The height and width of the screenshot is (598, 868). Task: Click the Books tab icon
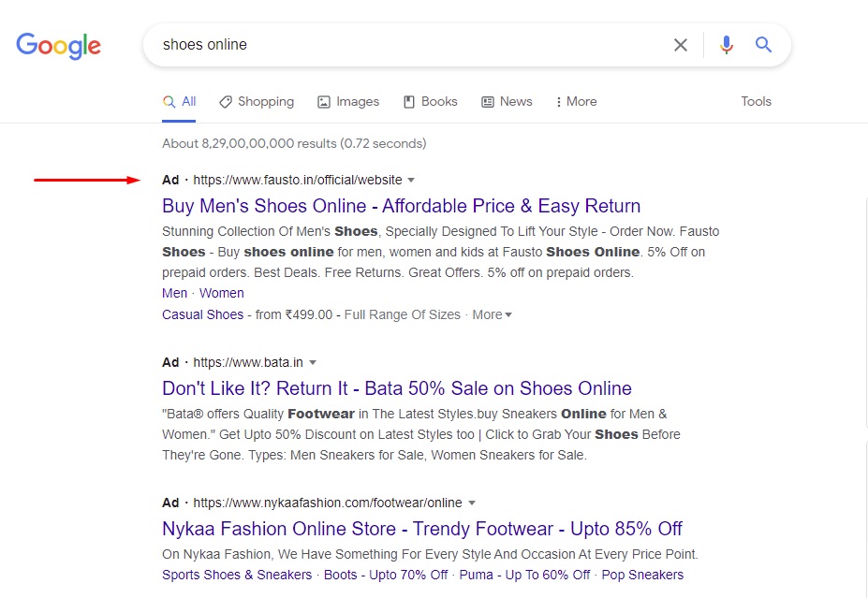point(408,101)
